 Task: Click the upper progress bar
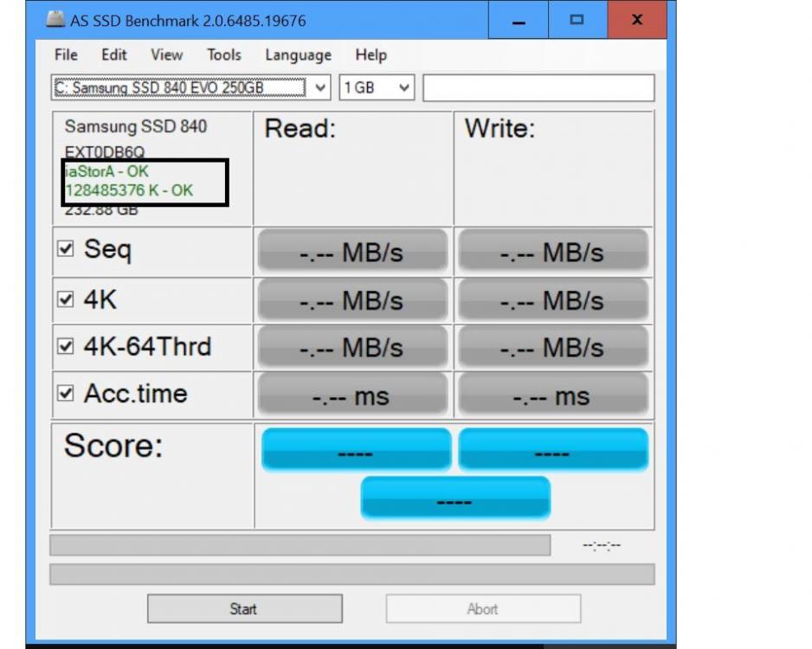tap(300, 545)
